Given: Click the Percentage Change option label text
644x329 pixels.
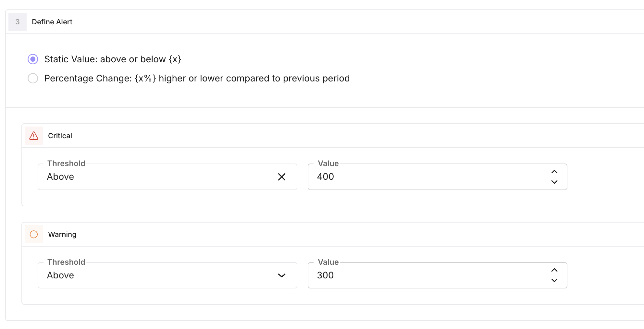Looking at the screenshot, I should point(197,78).
